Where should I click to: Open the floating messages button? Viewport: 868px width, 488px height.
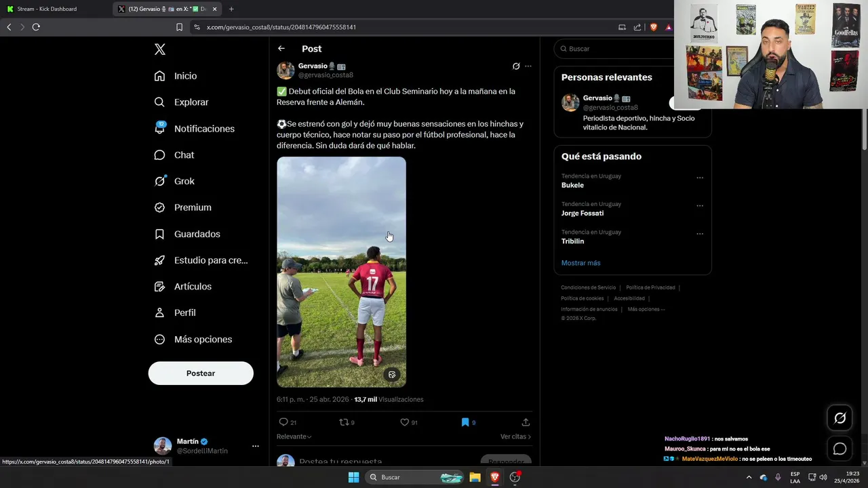pos(840,449)
